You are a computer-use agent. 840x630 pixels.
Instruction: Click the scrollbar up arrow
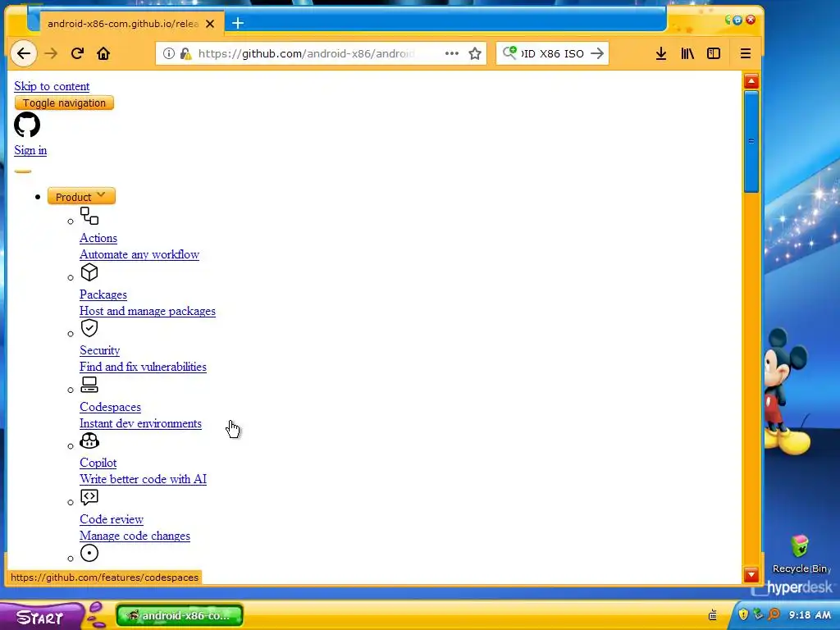[x=751, y=81]
